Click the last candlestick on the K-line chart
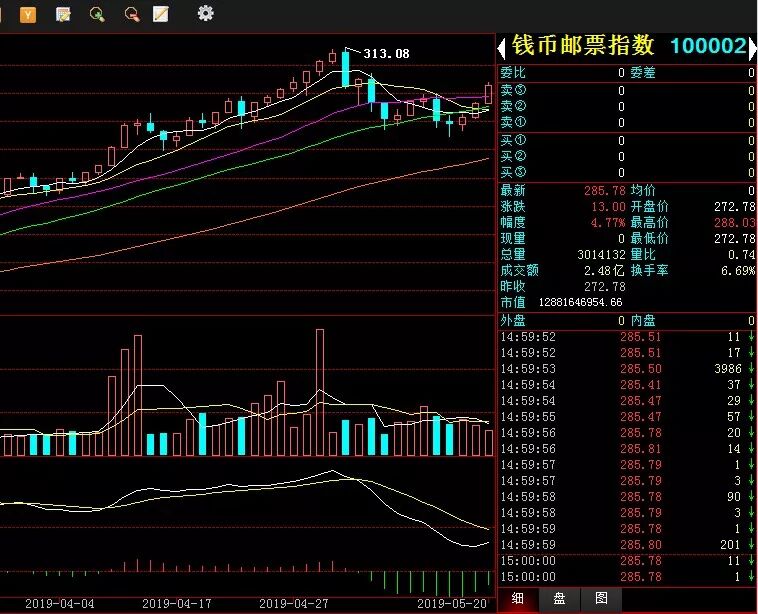Viewport: 758px width, 614px height. coord(489,93)
